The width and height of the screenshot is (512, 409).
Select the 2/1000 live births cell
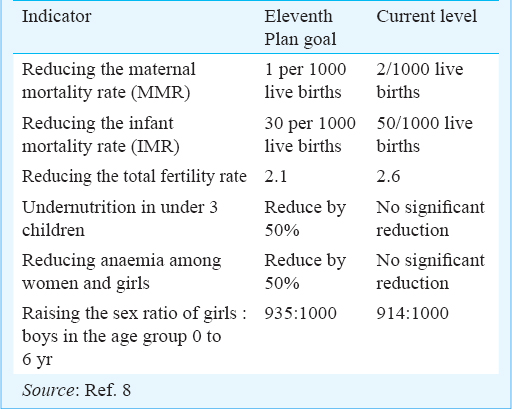coord(420,81)
